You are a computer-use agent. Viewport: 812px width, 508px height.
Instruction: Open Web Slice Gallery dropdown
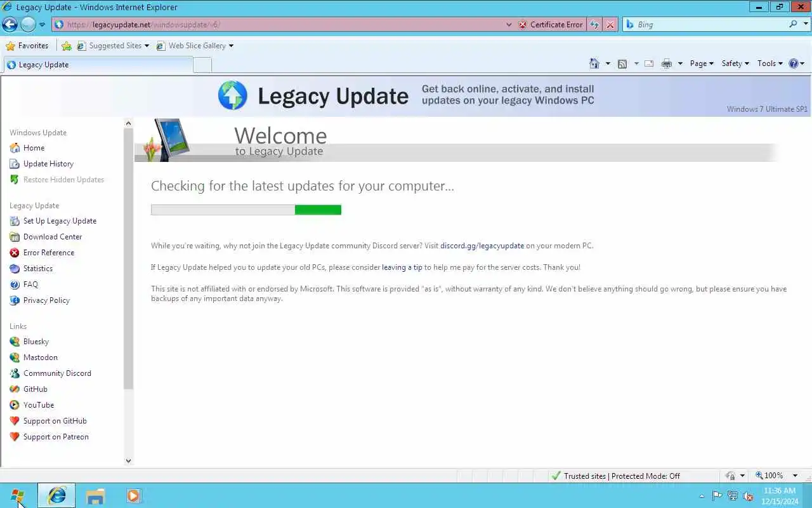click(195, 46)
